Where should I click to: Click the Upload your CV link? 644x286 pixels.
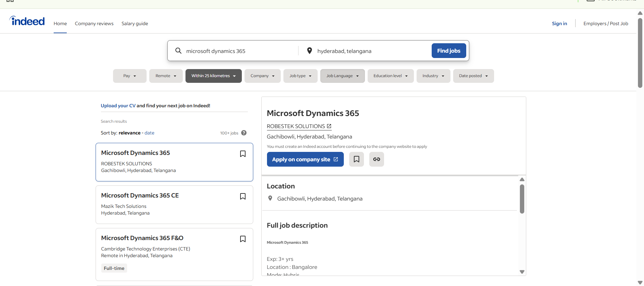click(x=118, y=106)
